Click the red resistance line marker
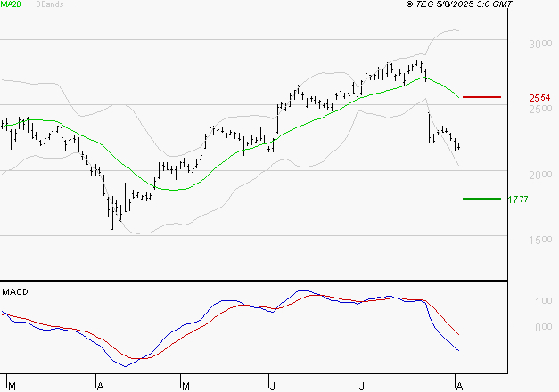This screenshot has width=559, height=392. [481, 97]
